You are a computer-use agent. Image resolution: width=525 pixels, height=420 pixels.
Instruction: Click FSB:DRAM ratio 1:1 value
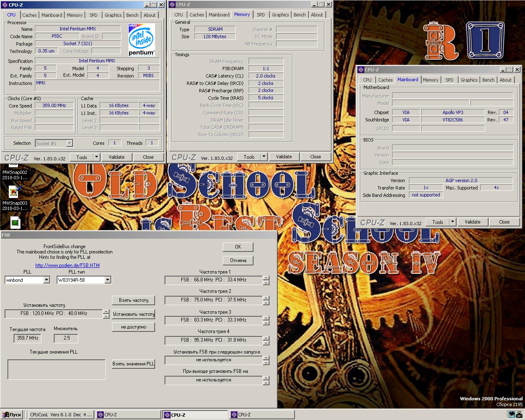point(266,69)
